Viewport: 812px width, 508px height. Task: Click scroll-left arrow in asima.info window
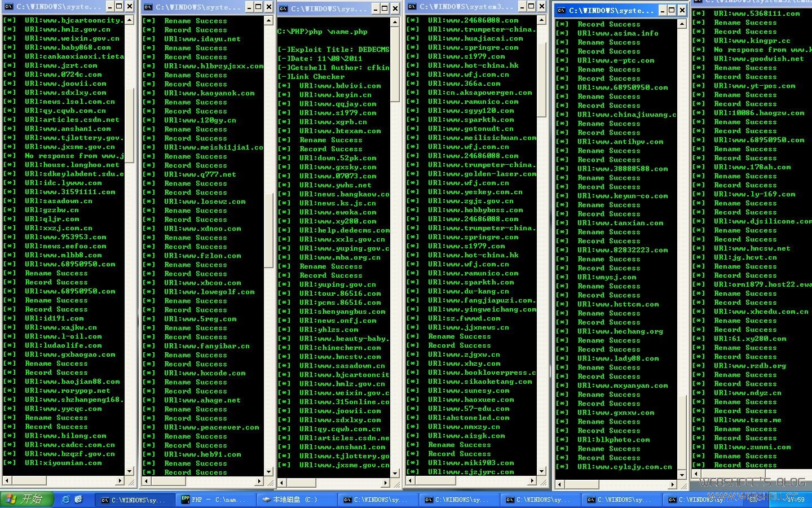click(x=559, y=484)
